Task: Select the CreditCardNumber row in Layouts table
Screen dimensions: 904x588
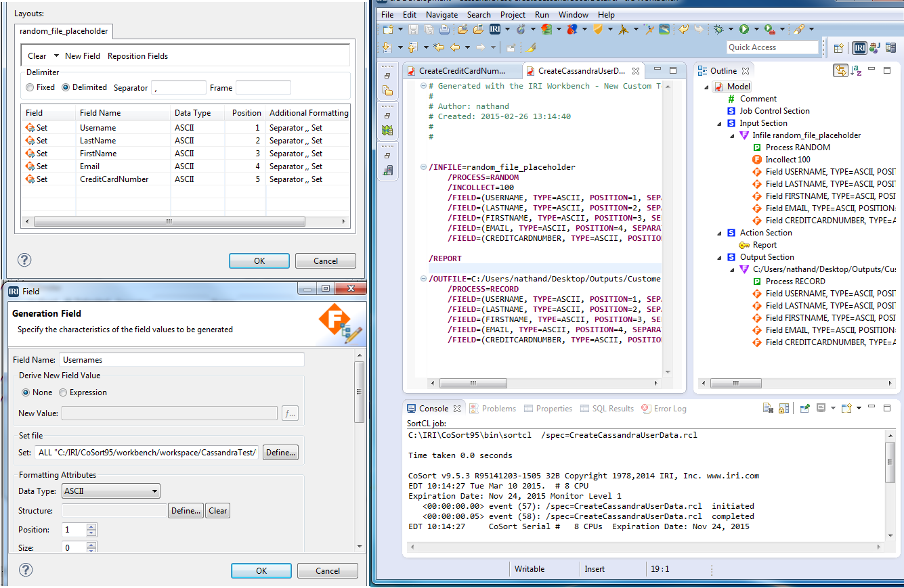Action: click(186, 179)
